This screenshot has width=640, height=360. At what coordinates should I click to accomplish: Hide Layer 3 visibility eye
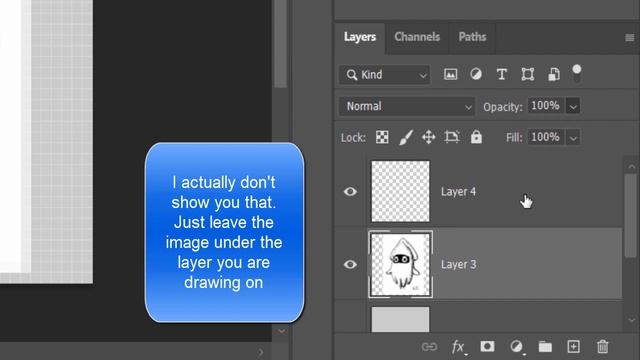[x=350, y=264]
